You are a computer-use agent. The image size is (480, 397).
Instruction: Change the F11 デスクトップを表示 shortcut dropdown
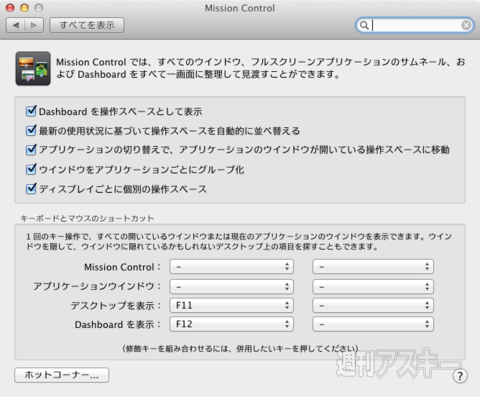(x=232, y=305)
